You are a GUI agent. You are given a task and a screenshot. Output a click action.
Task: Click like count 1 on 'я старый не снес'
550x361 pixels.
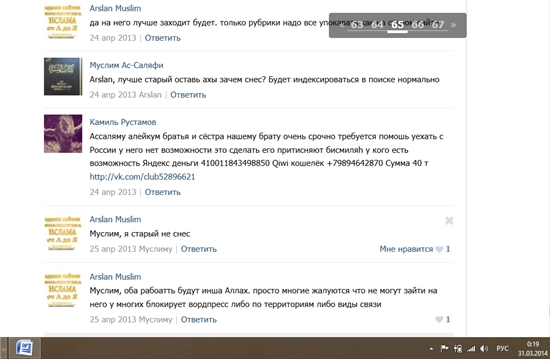(x=448, y=249)
